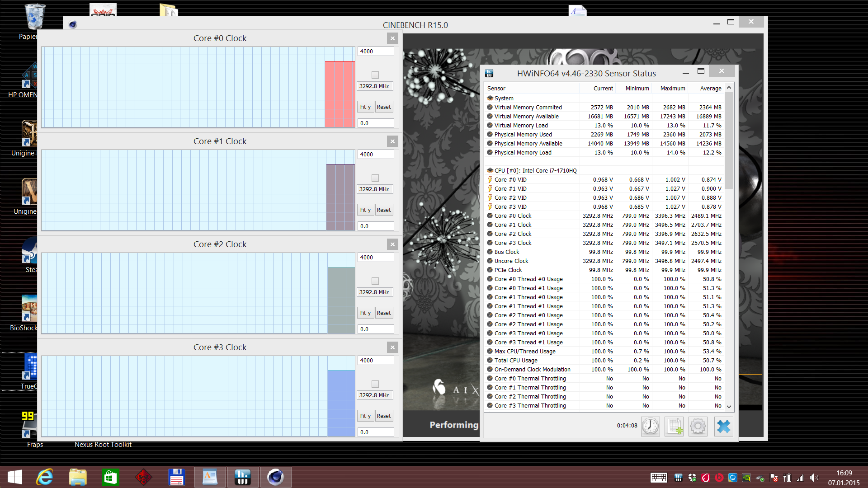
Task: Close the Core #0 Clock graph
Action: click(392, 38)
